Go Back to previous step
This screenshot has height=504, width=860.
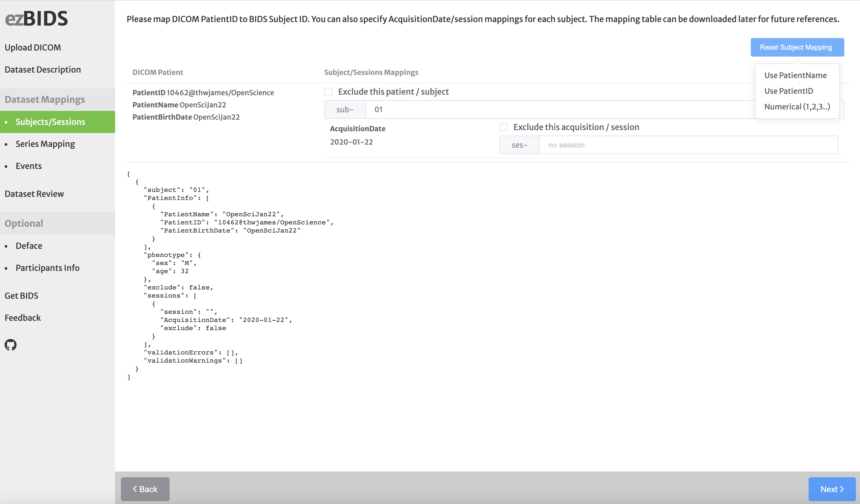pos(145,489)
